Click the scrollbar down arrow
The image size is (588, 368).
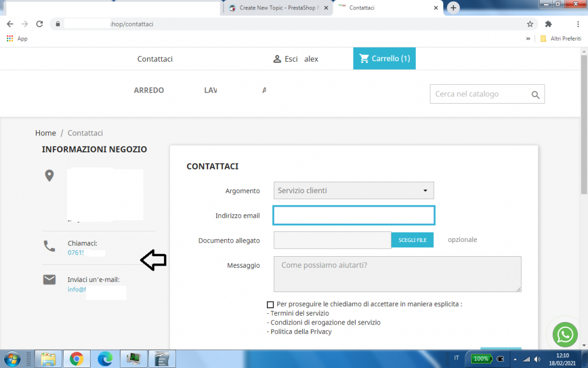[x=584, y=345]
